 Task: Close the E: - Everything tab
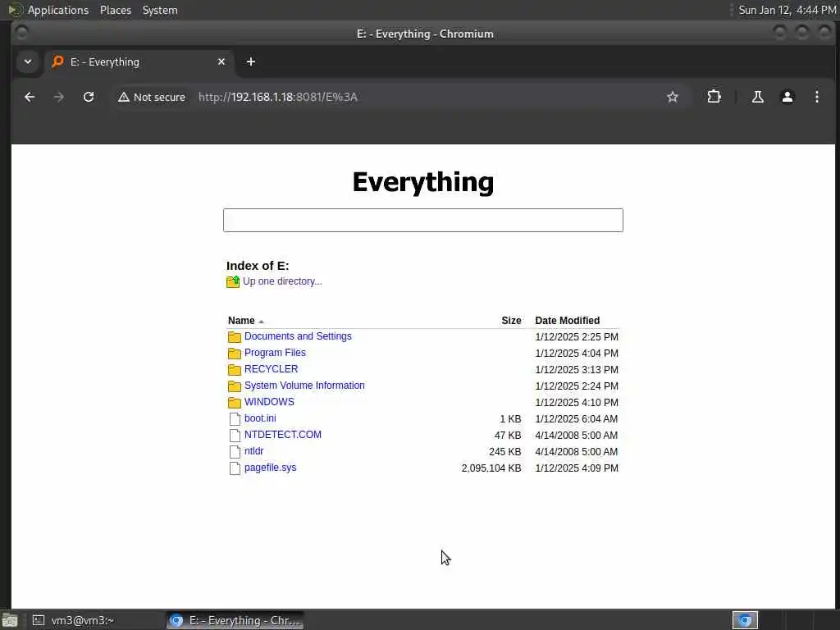pyautogui.click(x=221, y=62)
